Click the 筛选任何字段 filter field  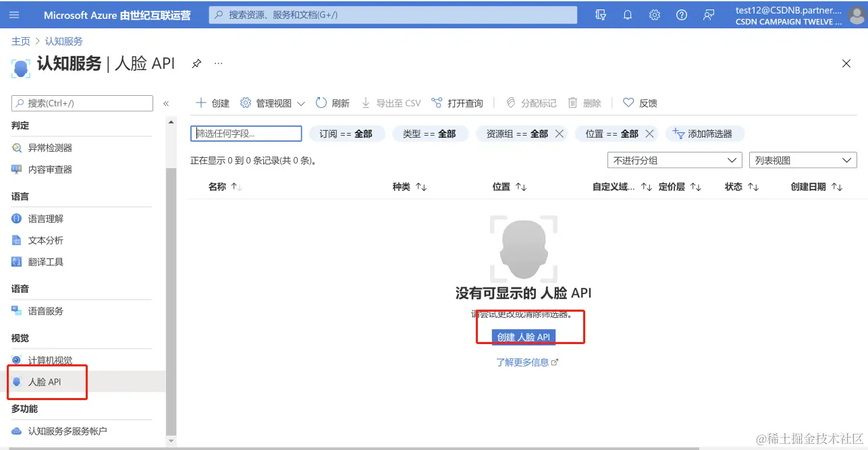coord(246,134)
